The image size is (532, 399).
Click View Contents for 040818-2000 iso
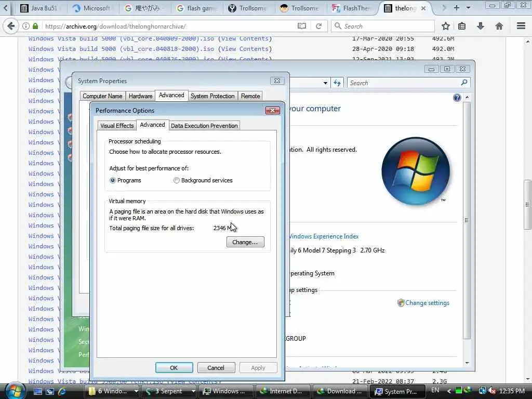245,49
